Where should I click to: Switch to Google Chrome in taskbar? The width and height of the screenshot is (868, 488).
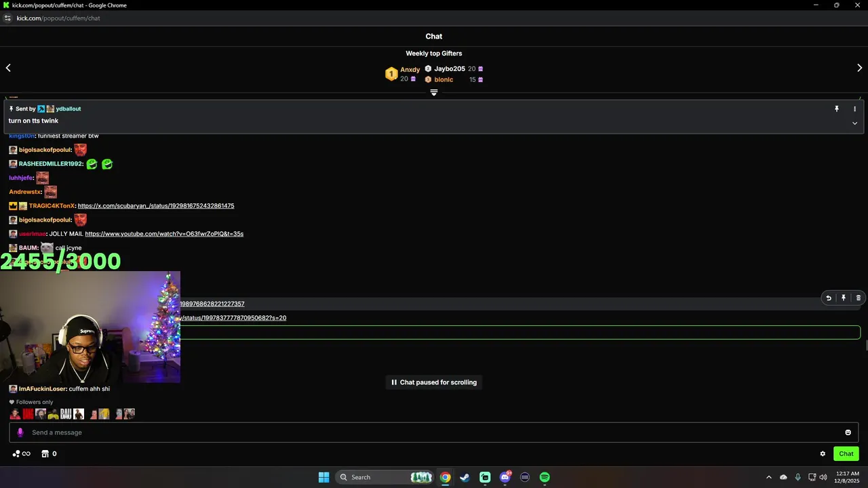[x=445, y=477]
